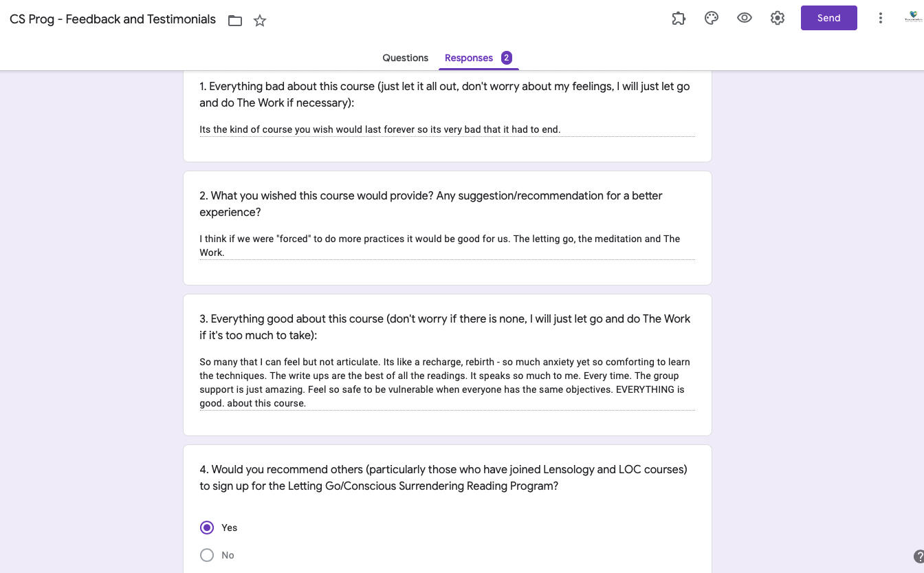Select the No radio option

[207, 555]
